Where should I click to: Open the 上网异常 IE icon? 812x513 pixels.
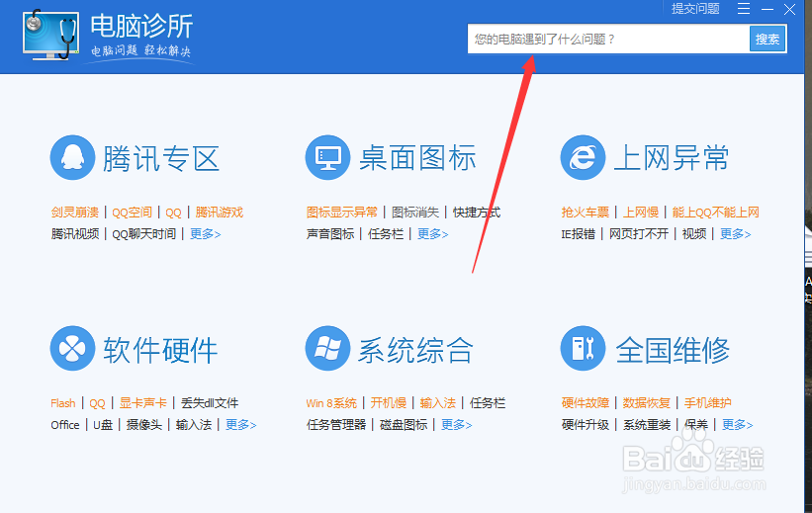tap(584, 157)
